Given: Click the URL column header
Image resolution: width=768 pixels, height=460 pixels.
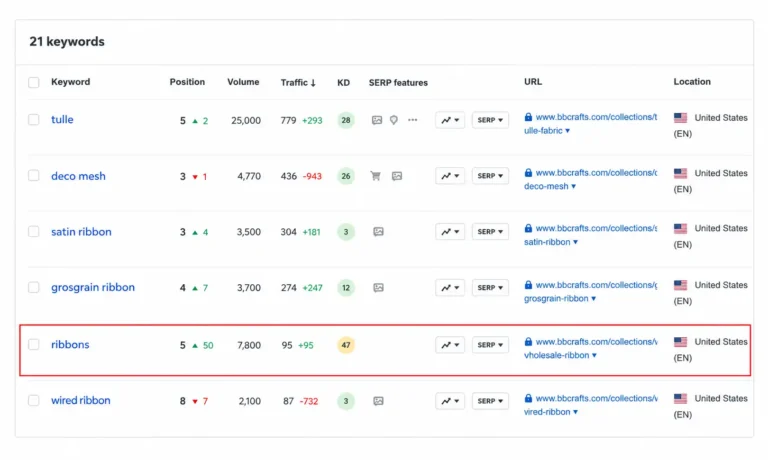Looking at the screenshot, I should [533, 82].
